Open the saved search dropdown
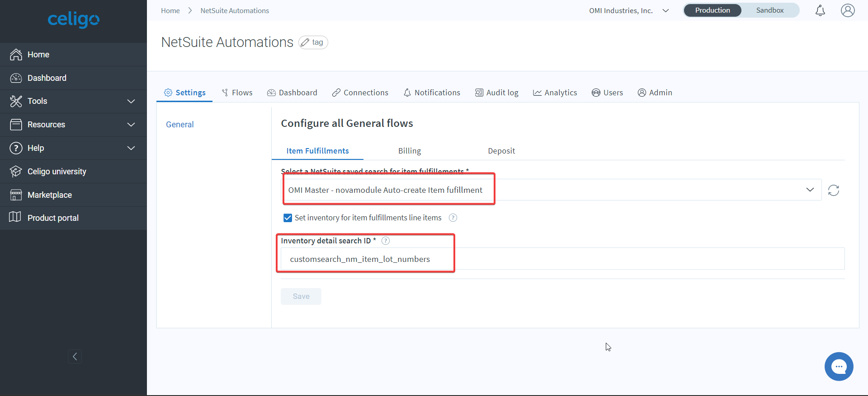The height and width of the screenshot is (396, 868). [x=551, y=190]
